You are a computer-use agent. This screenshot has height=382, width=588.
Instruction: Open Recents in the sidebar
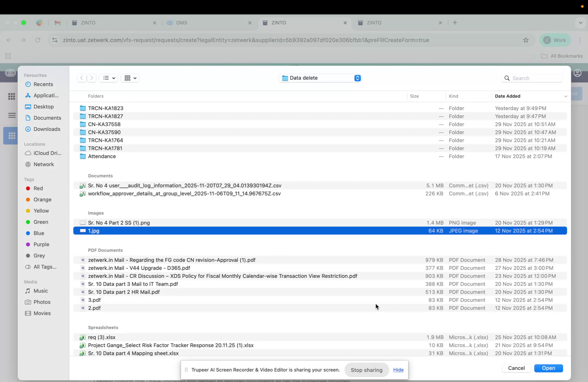43,84
